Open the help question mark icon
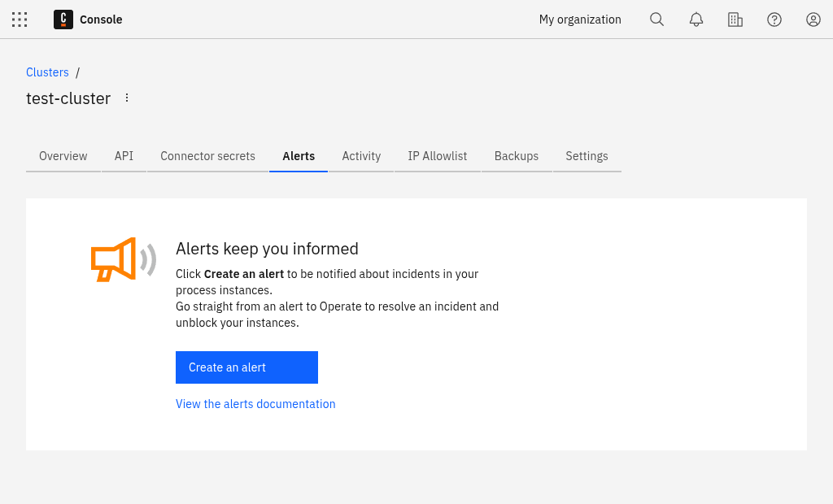Viewport: 833px width, 504px height. coord(774,20)
